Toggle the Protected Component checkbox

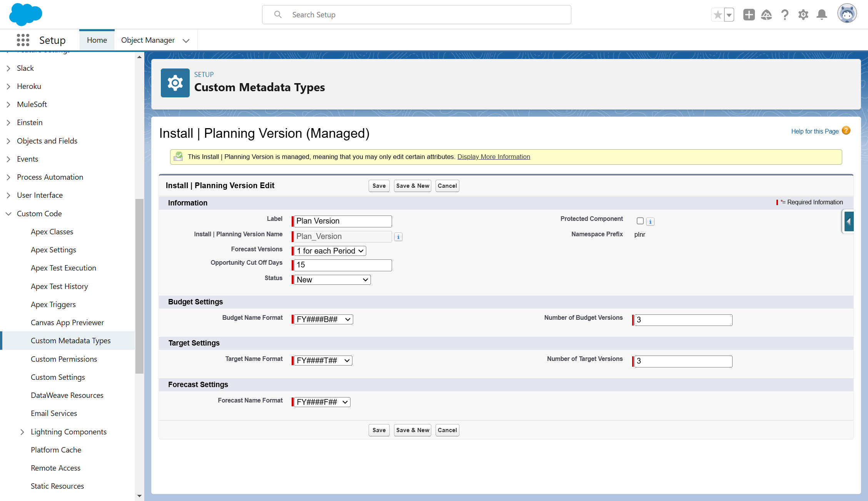click(640, 221)
